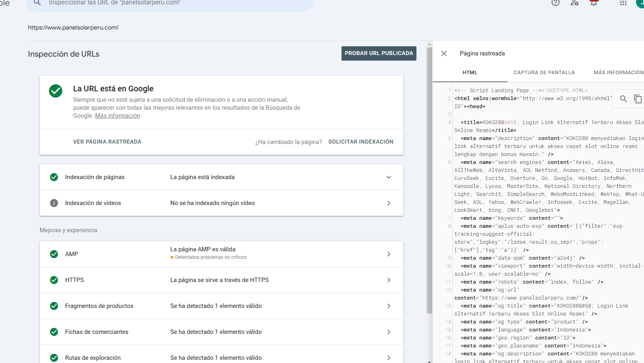The height and width of the screenshot is (363, 644).
Task: Click 'La página está indexada' text
Action: 202,177
